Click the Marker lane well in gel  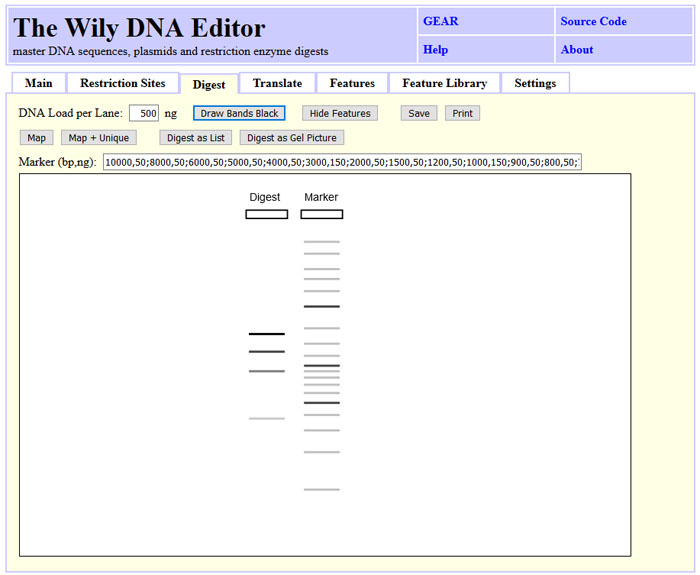pyautogui.click(x=321, y=214)
